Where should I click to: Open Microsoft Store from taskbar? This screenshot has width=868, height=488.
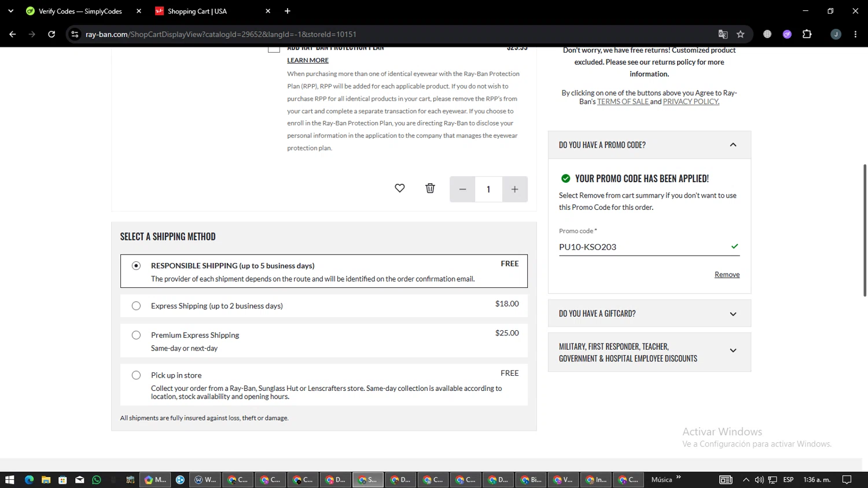click(x=62, y=480)
